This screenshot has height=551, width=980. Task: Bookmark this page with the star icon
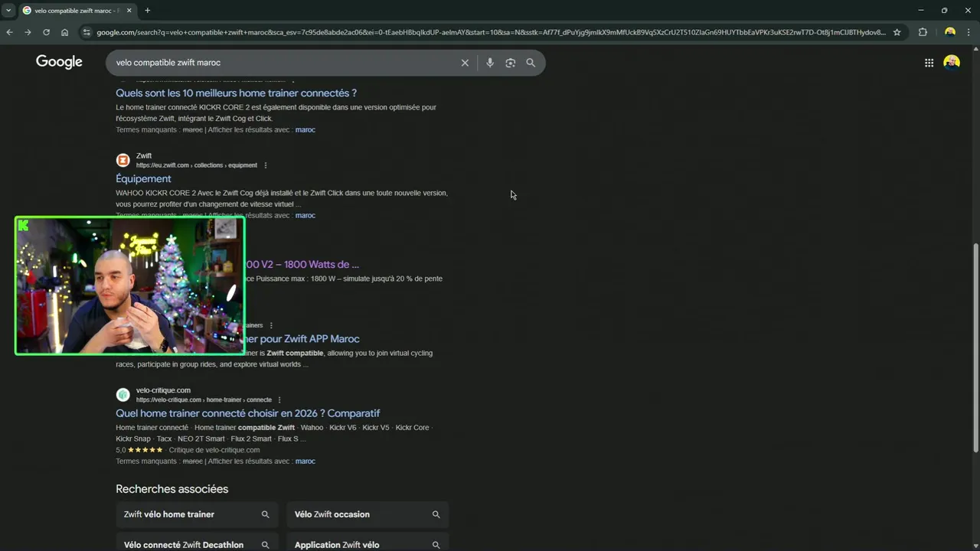click(x=897, y=32)
